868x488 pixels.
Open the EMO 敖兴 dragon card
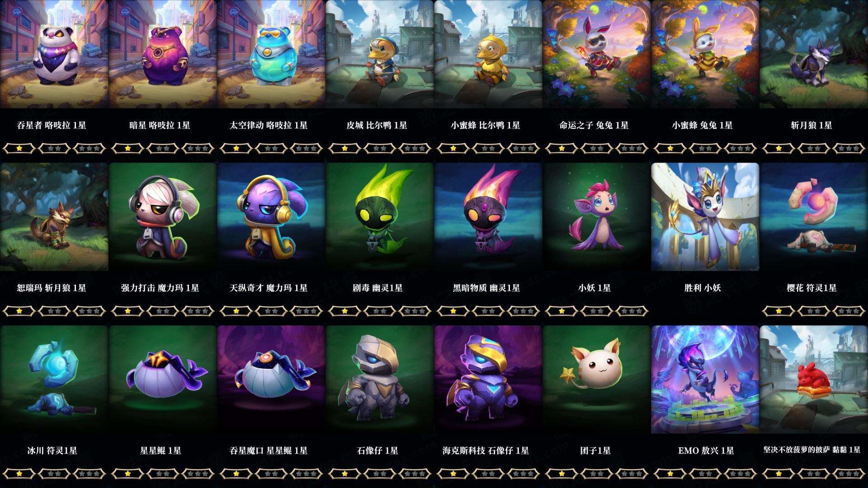coord(705,380)
